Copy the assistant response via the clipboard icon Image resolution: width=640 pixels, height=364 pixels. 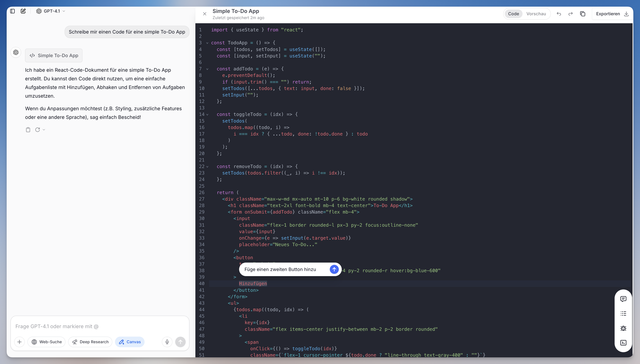(x=28, y=130)
